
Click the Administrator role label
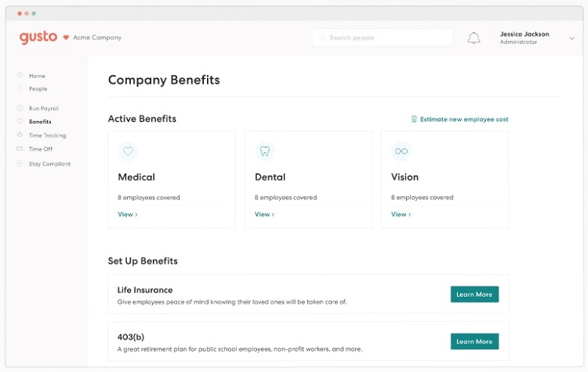518,42
